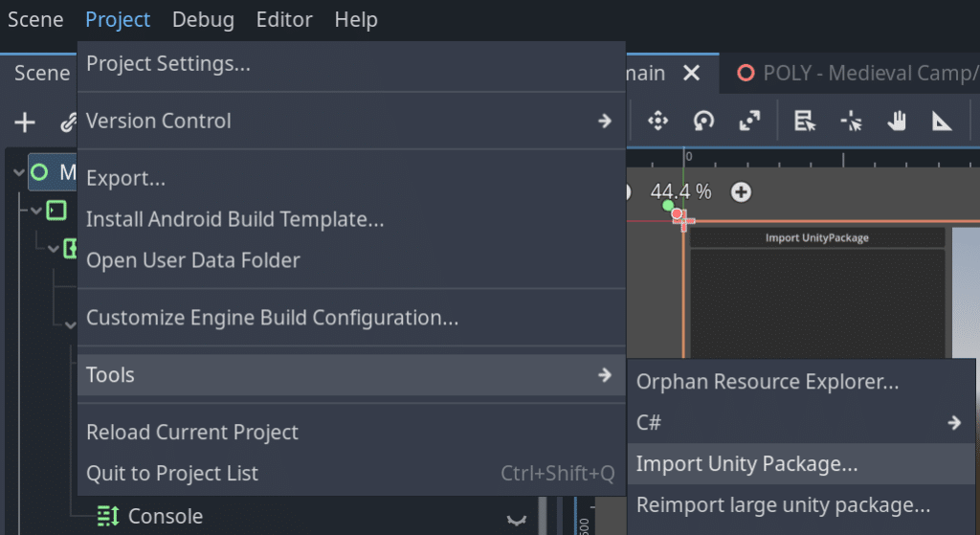Highlight the Tools submenu entry

351,375
